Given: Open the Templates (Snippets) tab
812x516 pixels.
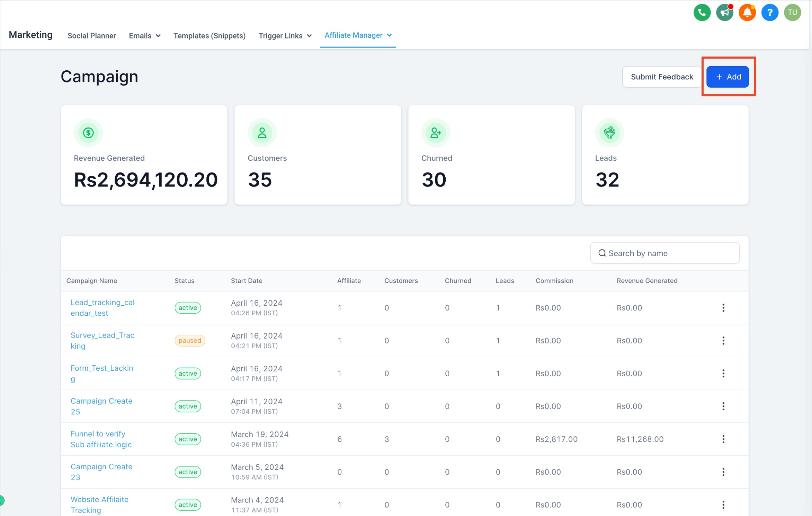Looking at the screenshot, I should point(209,36).
